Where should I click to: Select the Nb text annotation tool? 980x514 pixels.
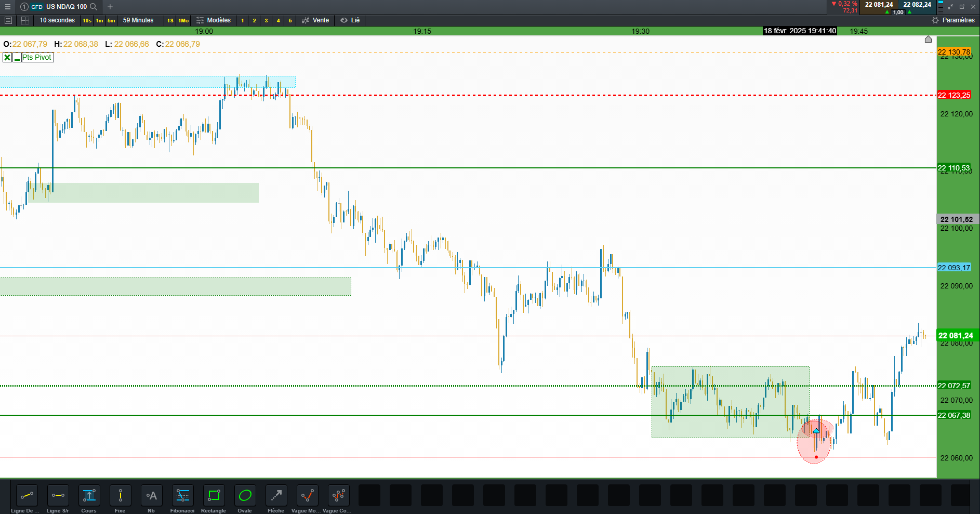[151, 495]
